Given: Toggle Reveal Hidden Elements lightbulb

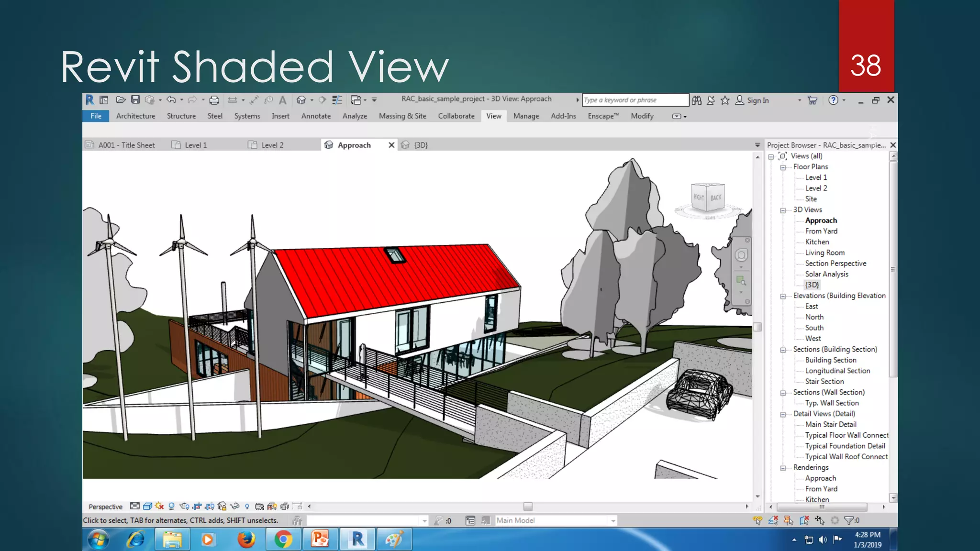Looking at the screenshot, I should [247, 507].
